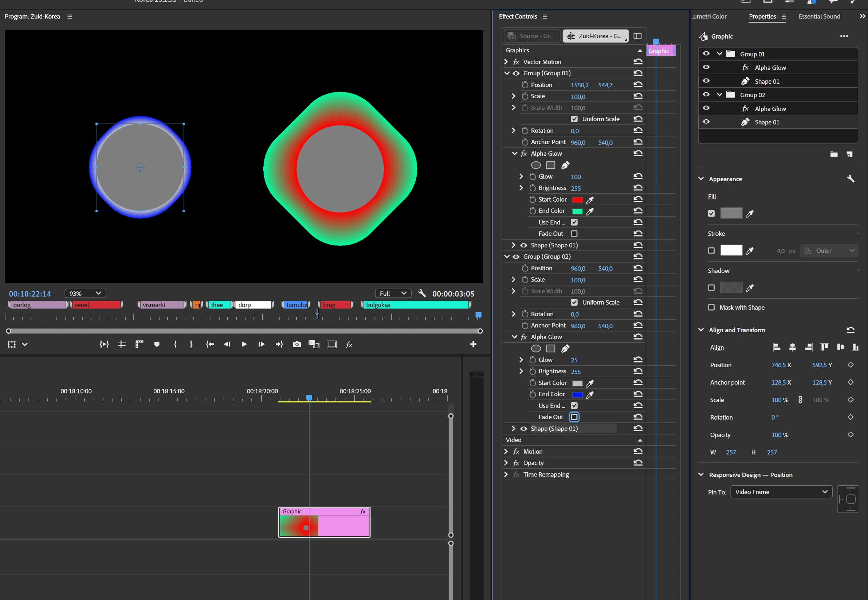Click the End Color blue swatch in Group 02

[x=577, y=394]
